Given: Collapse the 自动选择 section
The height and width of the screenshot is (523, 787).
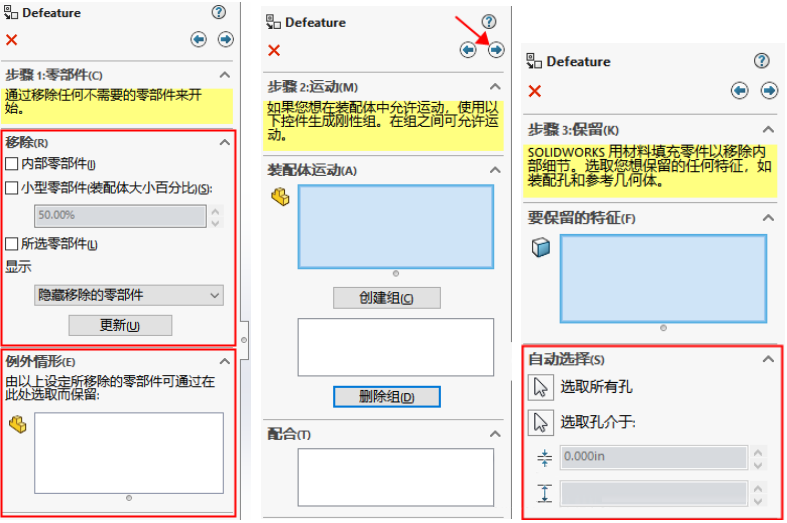Looking at the screenshot, I should [x=768, y=359].
